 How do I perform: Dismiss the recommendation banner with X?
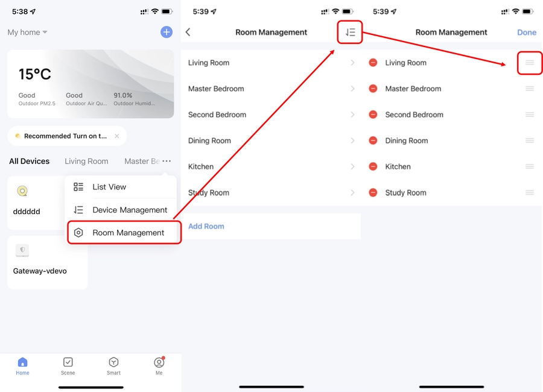(117, 136)
